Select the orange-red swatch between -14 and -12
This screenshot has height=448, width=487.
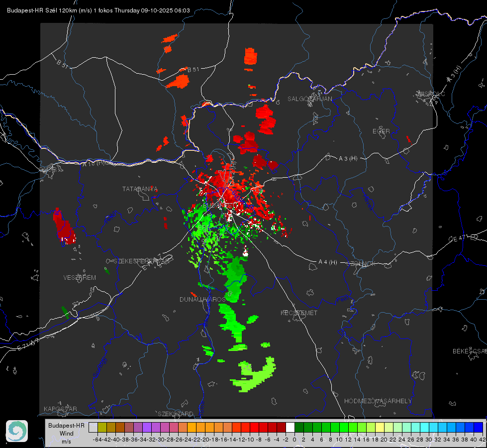[236, 427]
